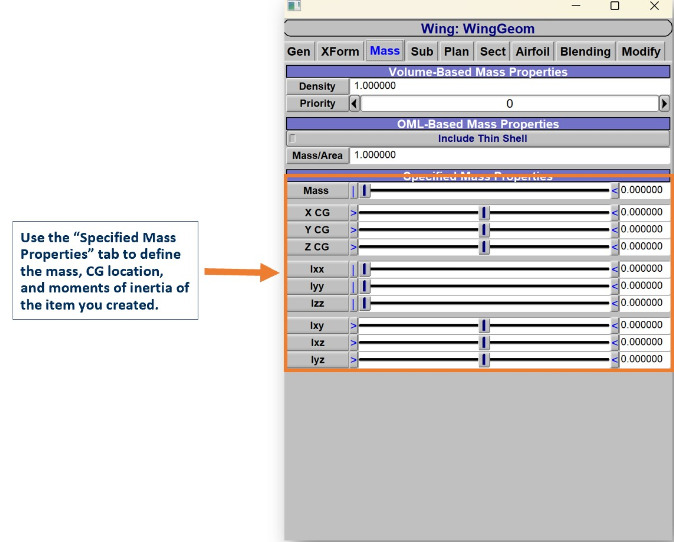Click the left range arrow of Z CG slider
Screen dimensions: 674x542
pyautogui.click(x=353, y=247)
